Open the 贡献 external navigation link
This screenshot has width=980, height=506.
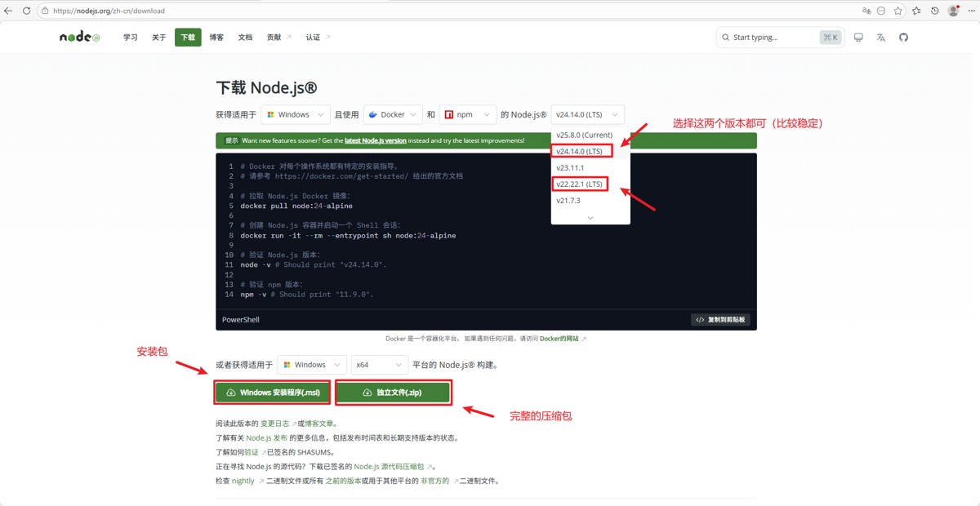click(278, 38)
